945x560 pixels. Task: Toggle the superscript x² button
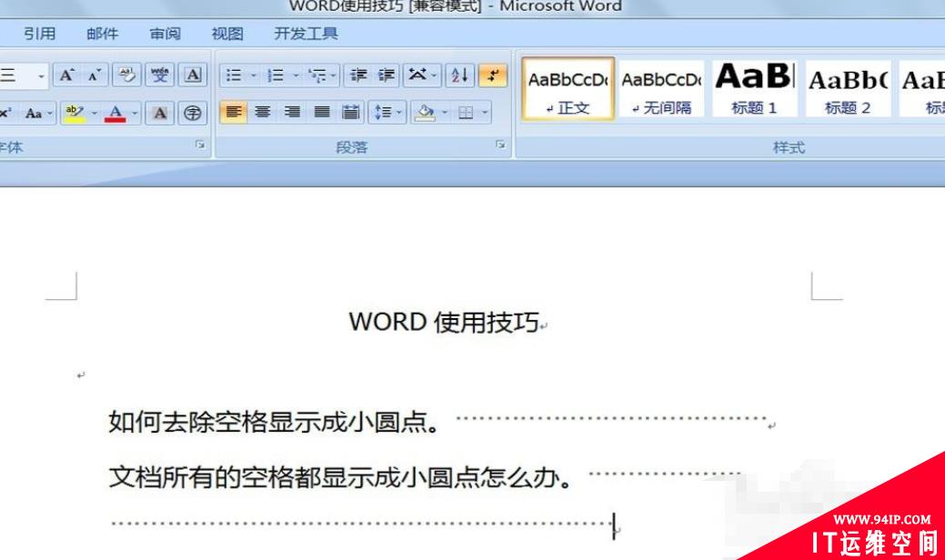click(6, 113)
